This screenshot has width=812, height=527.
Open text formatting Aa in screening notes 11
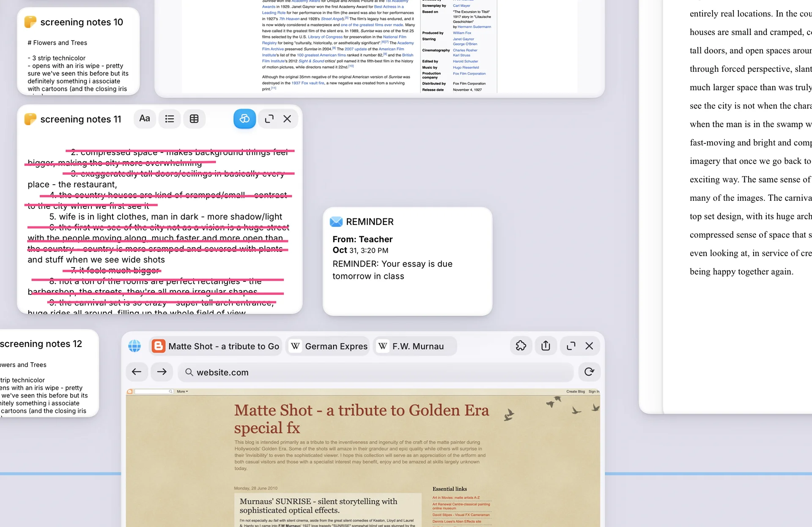point(145,119)
